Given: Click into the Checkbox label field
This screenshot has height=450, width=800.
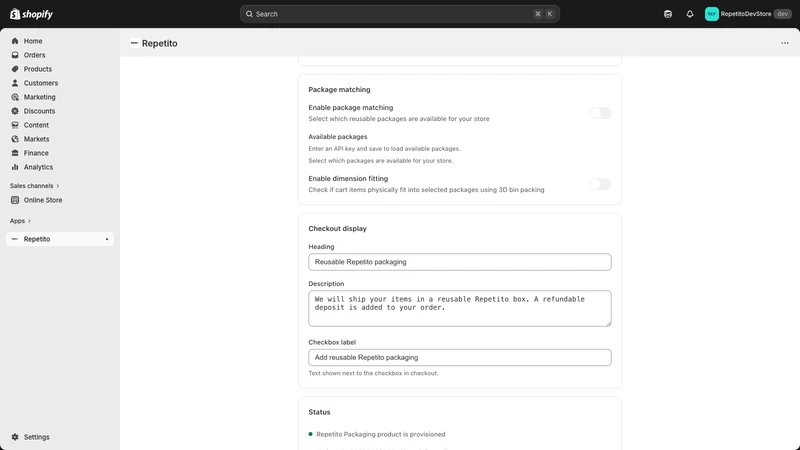Looking at the screenshot, I should tap(460, 357).
